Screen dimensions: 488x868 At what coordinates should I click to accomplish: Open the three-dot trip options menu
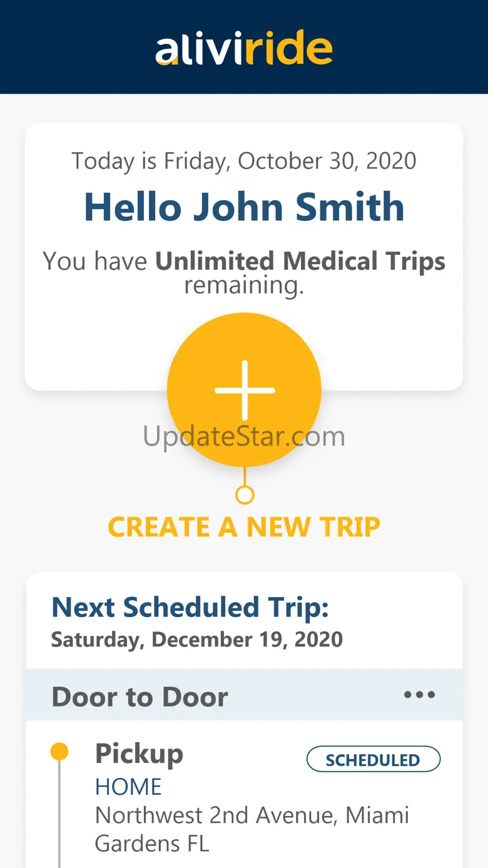(419, 695)
